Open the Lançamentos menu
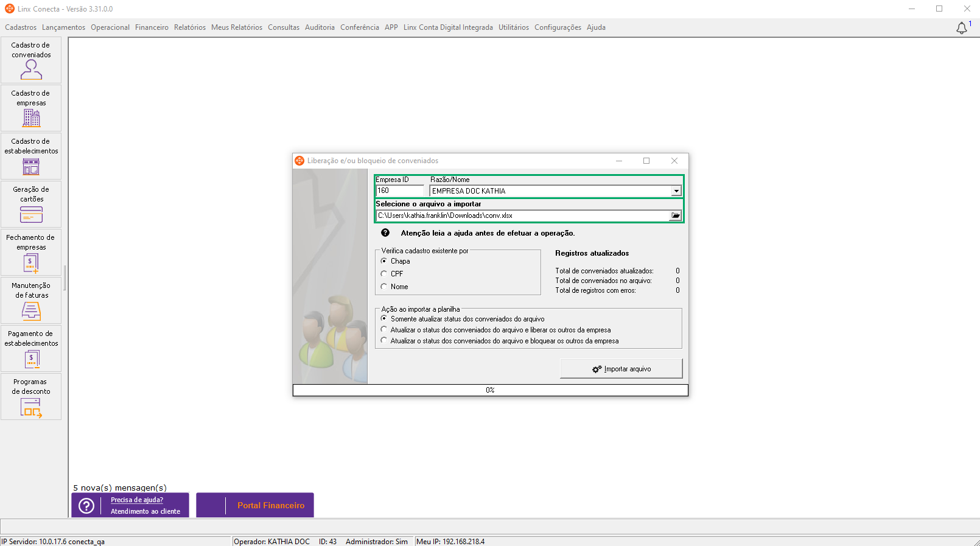 tap(64, 27)
